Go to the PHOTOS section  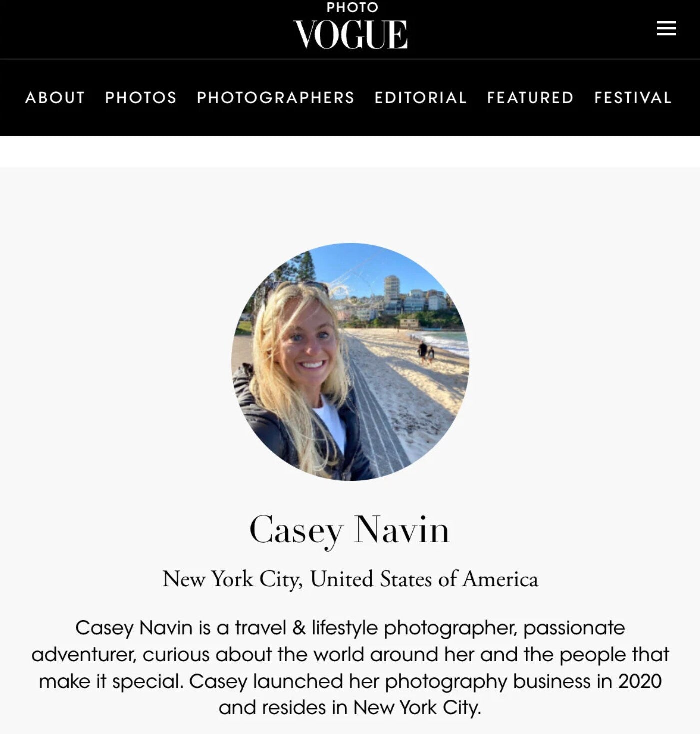(x=141, y=97)
